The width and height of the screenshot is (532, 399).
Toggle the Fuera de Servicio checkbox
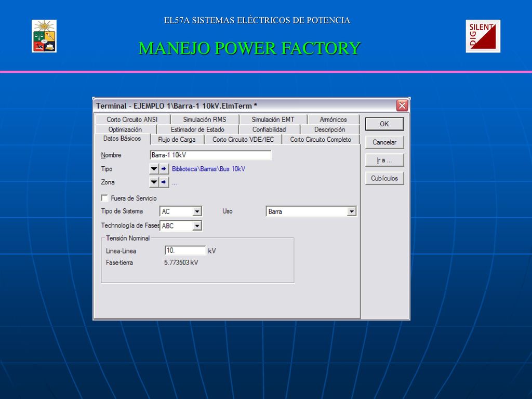[x=105, y=198]
